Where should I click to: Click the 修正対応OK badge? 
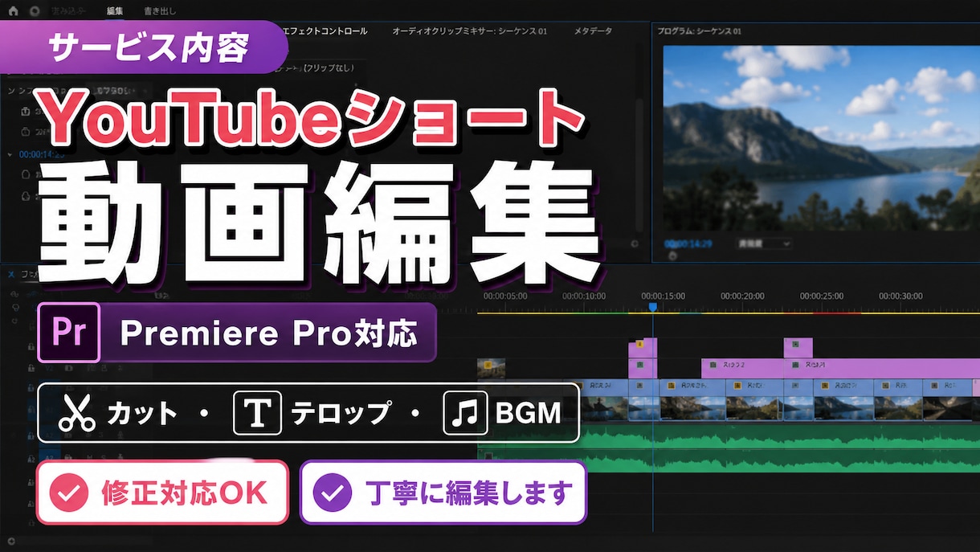(162, 492)
